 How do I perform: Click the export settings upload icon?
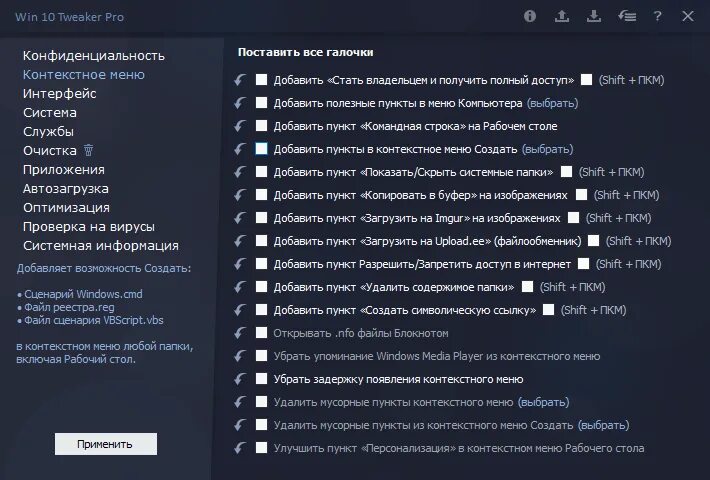click(562, 16)
